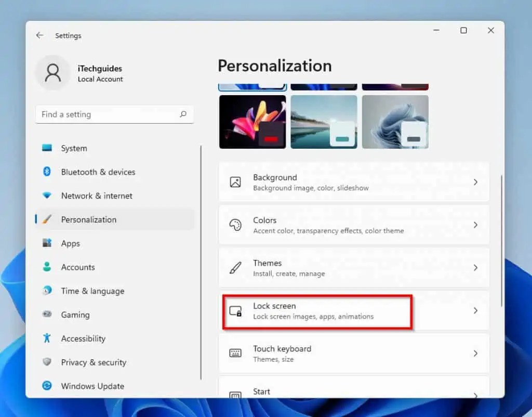The height and width of the screenshot is (417, 532).
Task: Click the Network & internet globe icon
Action: click(48, 196)
